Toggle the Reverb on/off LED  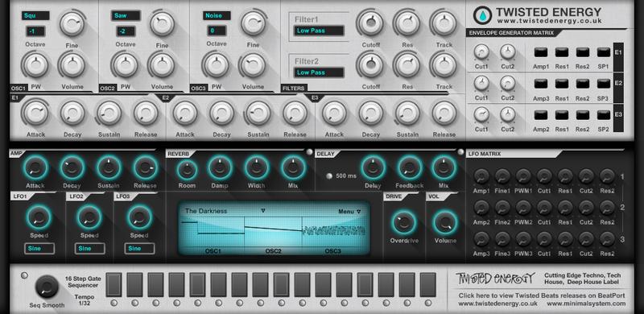pos(309,152)
